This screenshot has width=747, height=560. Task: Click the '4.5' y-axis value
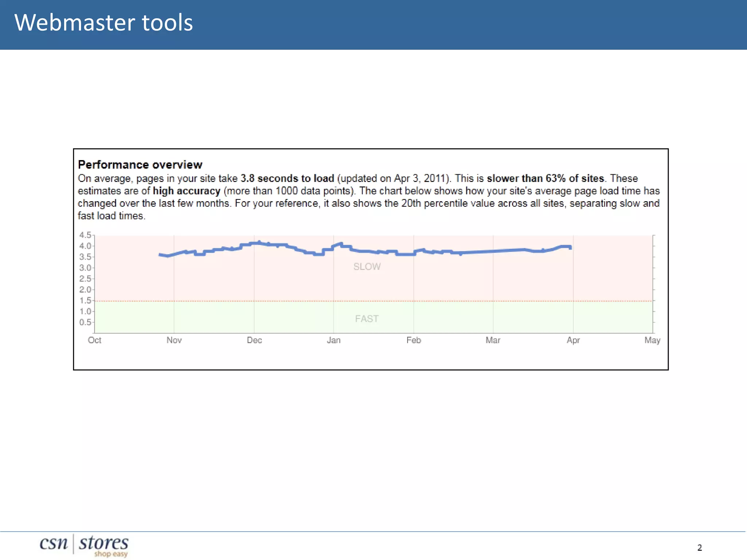[85, 235]
